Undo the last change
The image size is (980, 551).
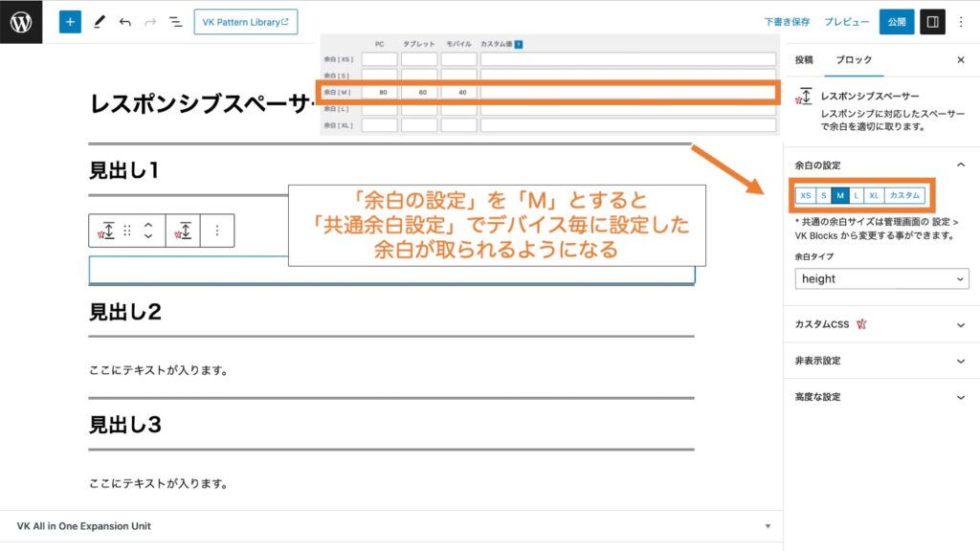click(x=125, y=21)
